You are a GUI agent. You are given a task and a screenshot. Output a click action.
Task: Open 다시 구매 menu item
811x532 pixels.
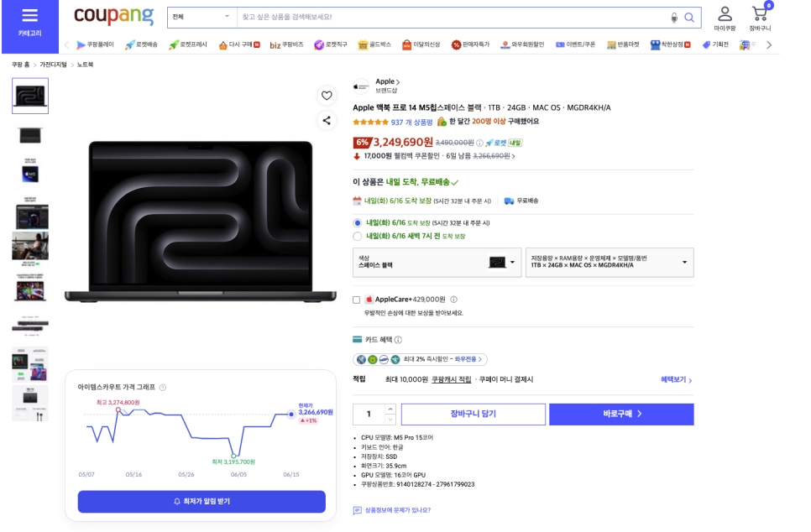point(239,45)
